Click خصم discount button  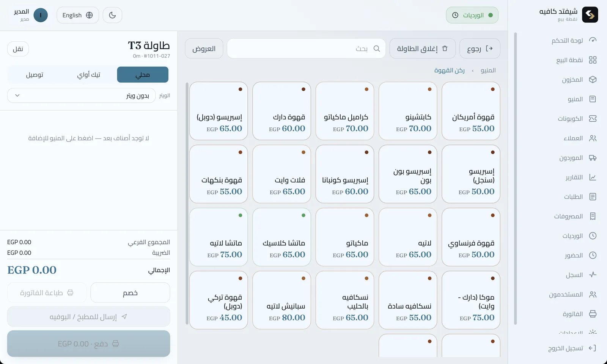(130, 293)
